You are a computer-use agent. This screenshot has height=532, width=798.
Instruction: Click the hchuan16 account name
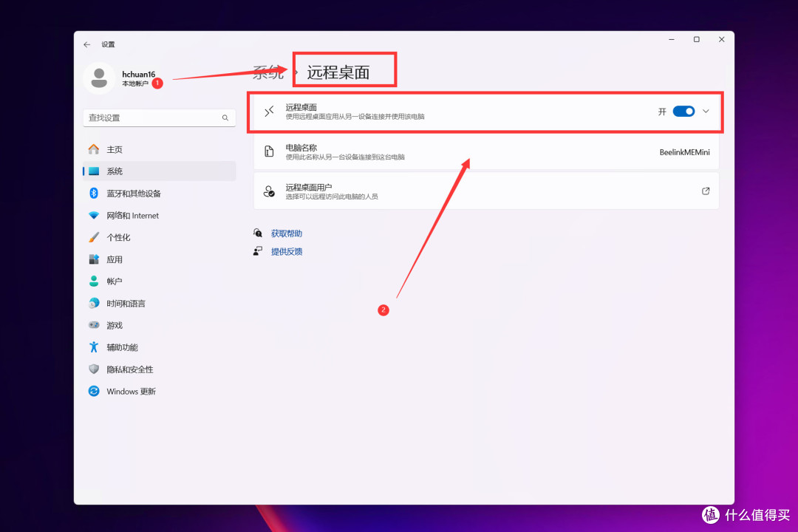[x=138, y=75]
